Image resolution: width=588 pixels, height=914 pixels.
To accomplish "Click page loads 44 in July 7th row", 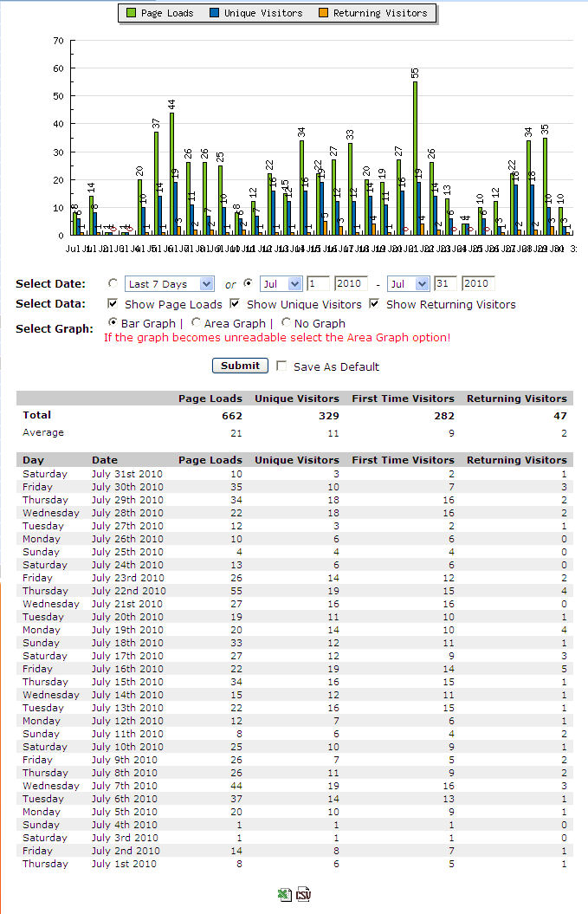I will (236, 786).
